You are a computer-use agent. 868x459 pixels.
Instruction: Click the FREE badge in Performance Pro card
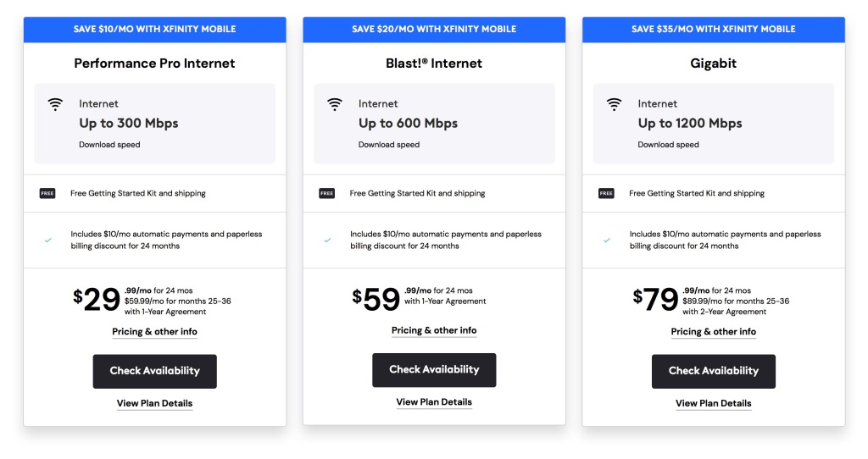[47, 193]
